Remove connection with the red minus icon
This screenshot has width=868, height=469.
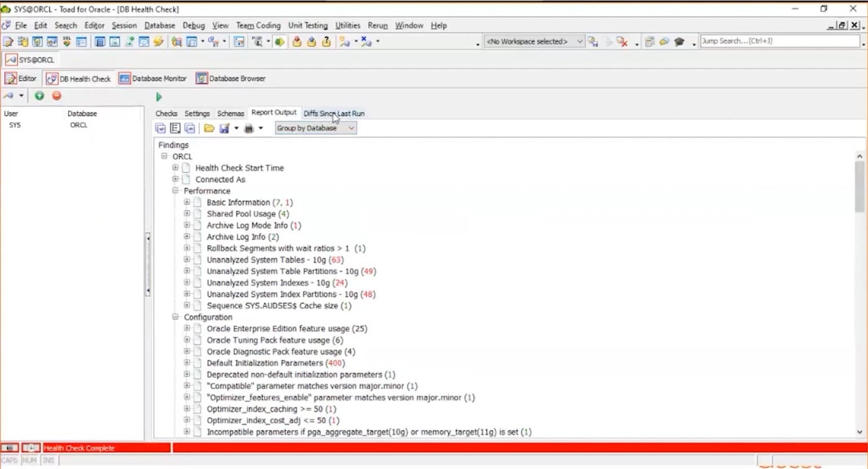(57, 96)
